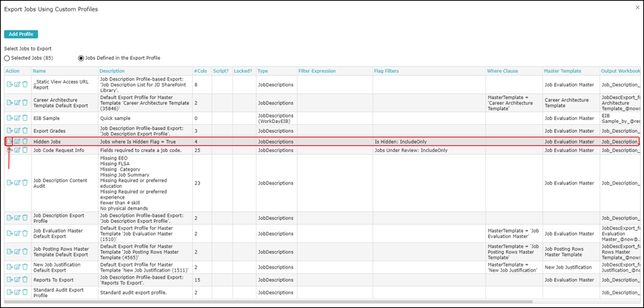
Task: Run export for Hidden Jobs profile
Action: [x=10, y=142]
